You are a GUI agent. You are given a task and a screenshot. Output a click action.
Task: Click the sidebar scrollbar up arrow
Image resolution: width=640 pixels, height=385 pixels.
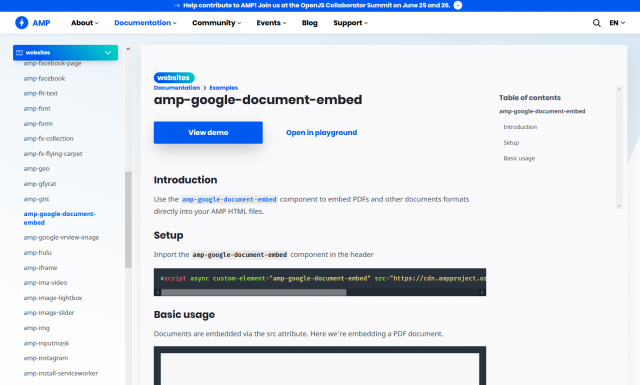128,49
